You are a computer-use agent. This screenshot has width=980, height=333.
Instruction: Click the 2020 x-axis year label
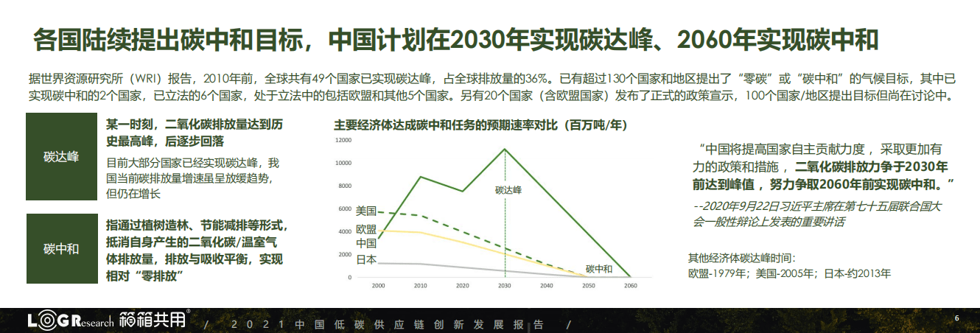[x=462, y=285]
